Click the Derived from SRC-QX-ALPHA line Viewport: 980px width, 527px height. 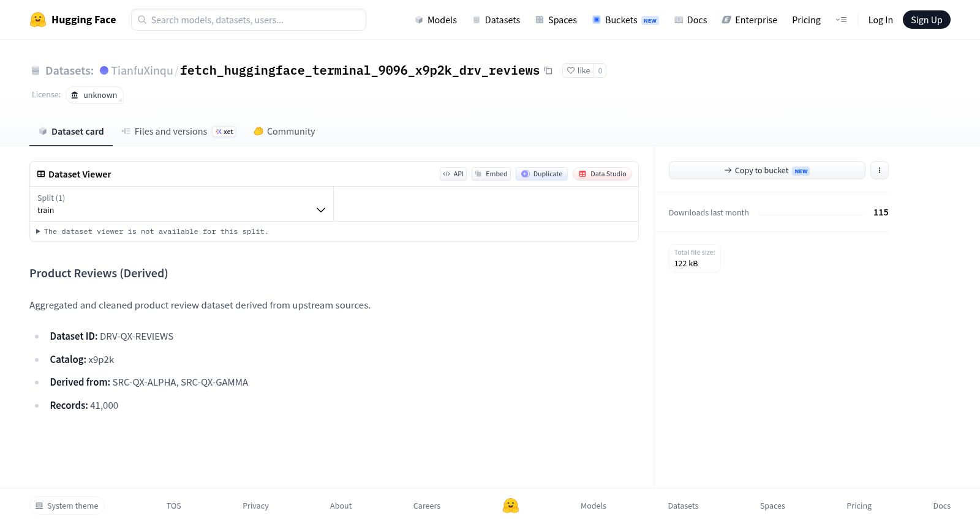click(149, 382)
